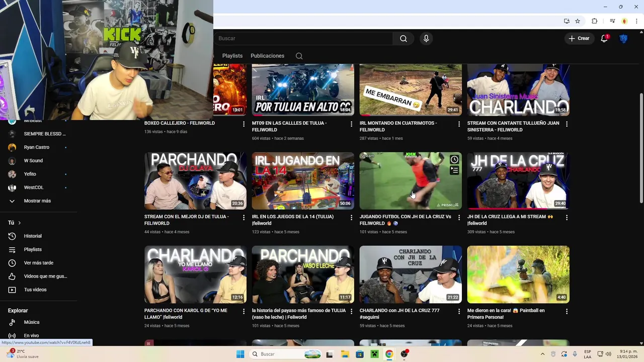
Task: Click the Crear button
Action: [x=579, y=39]
